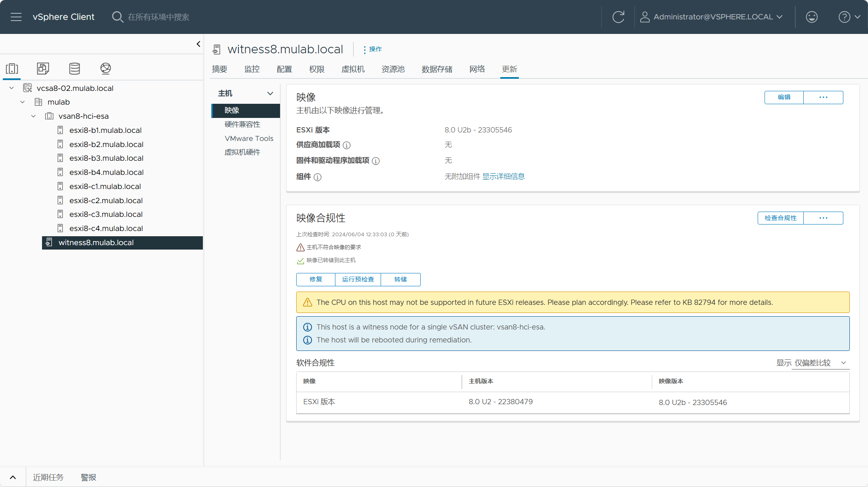The width and height of the screenshot is (868, 487).
Task: Click the 编辑 image button
Action: click(784, 97)
